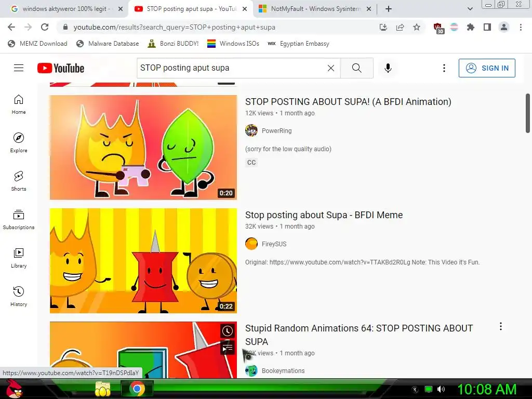
Task: Open the uBlock extension icon showing 30
Action: tap(438, 28)
